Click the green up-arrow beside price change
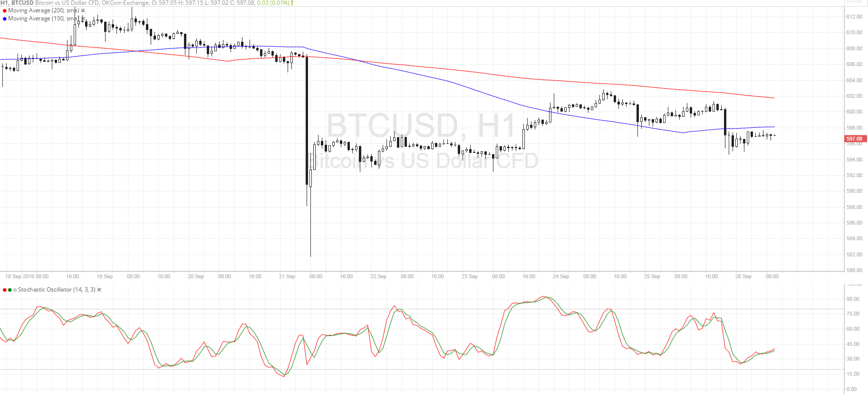 (x=292, y=3)
